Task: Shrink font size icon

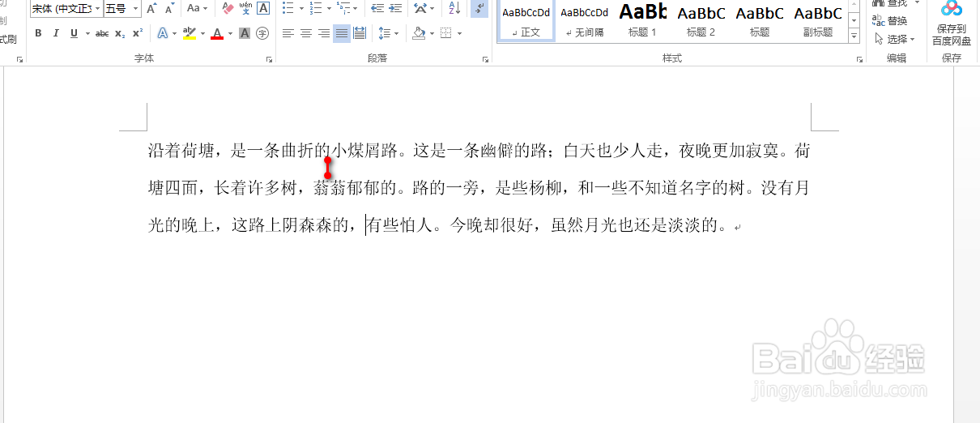Action: (x=169, y=9)
